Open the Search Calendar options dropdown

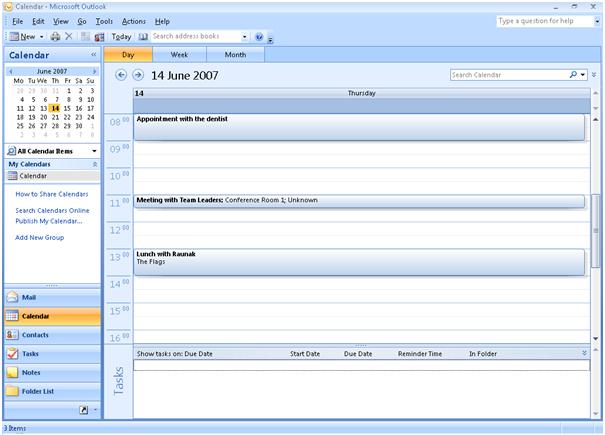click(583, 75)
